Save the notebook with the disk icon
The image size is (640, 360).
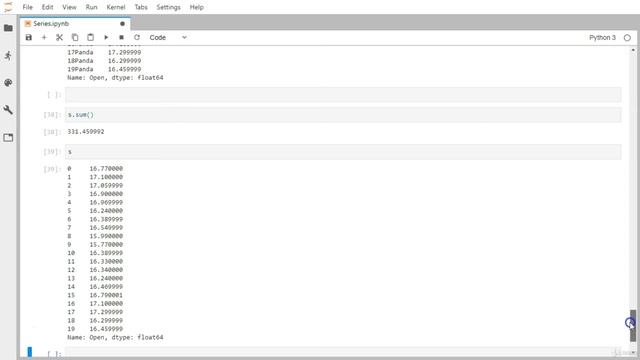(x=29, y=38)
